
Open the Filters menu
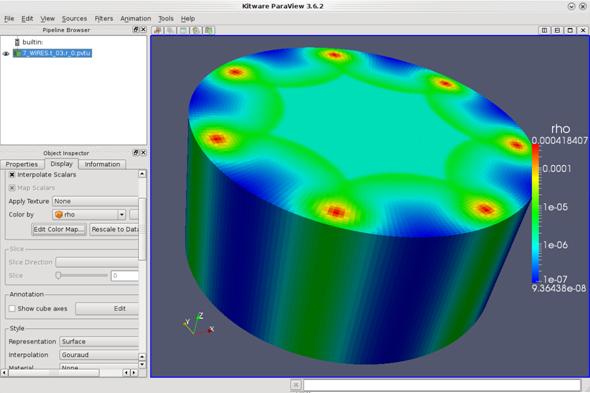[103, 18]
